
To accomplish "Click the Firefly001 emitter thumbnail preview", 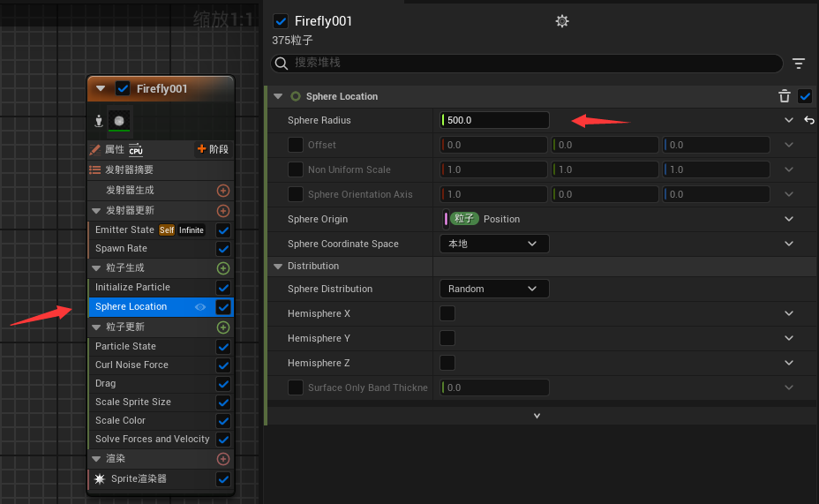I will (119, 121).
